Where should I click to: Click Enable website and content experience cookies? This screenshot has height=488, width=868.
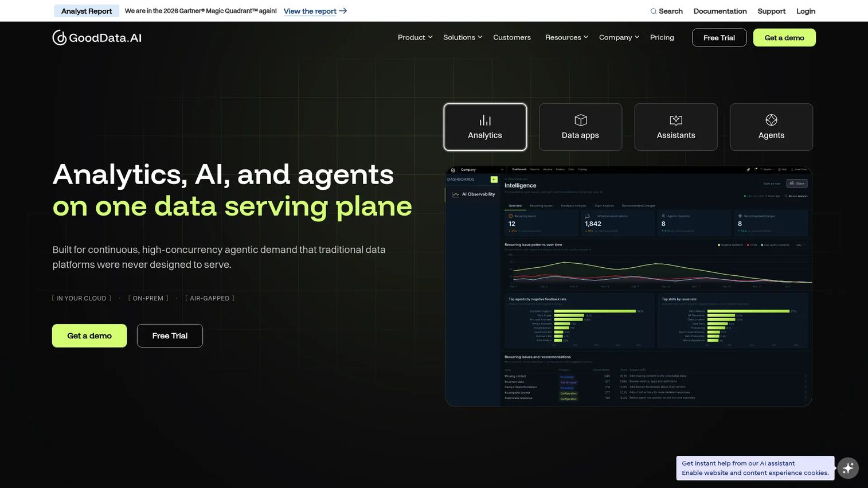755,473
